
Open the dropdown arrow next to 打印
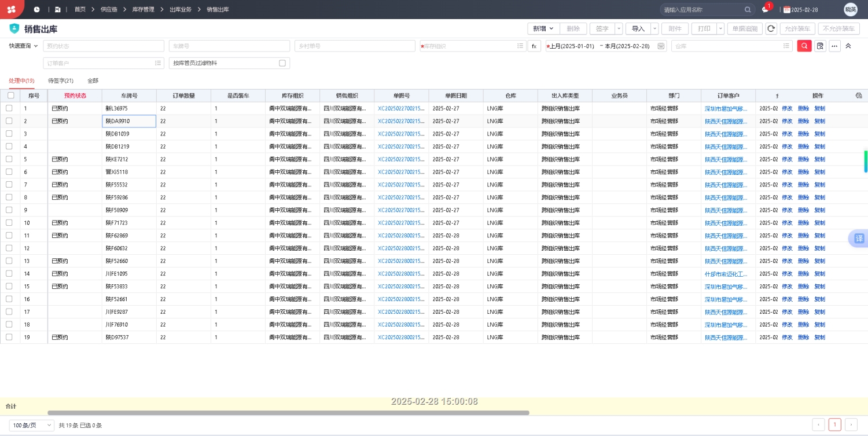click(720, 28)
